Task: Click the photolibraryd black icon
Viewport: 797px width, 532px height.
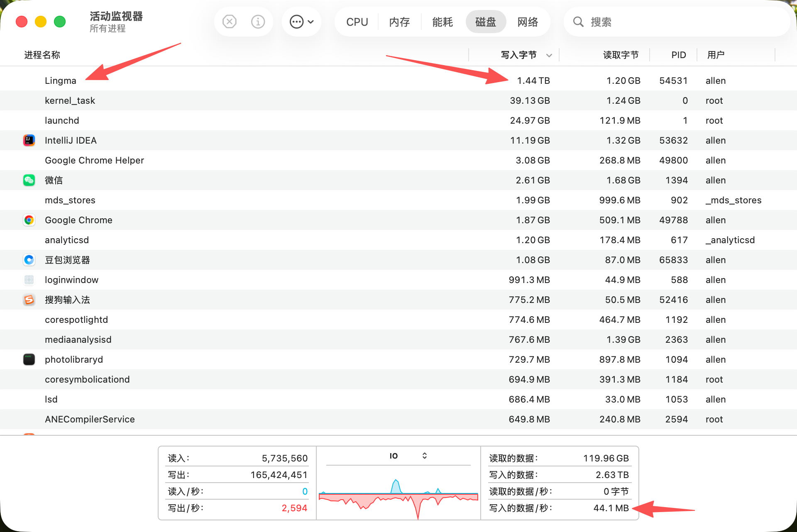Action: [x=29, y=359]
